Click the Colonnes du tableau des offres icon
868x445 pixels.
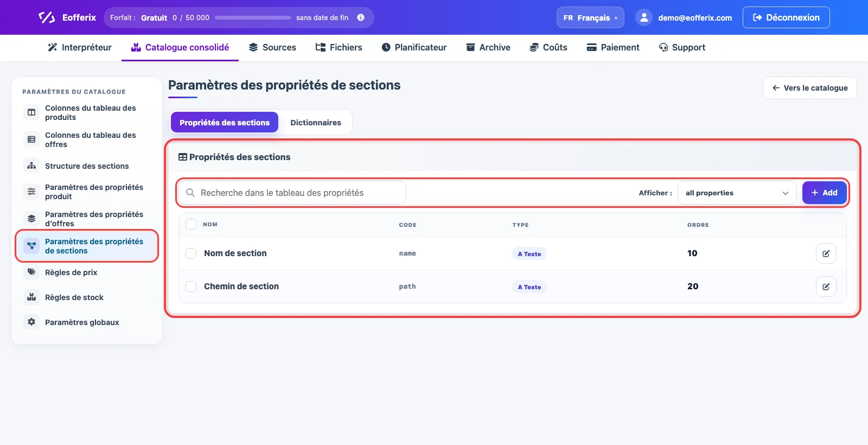31,139
